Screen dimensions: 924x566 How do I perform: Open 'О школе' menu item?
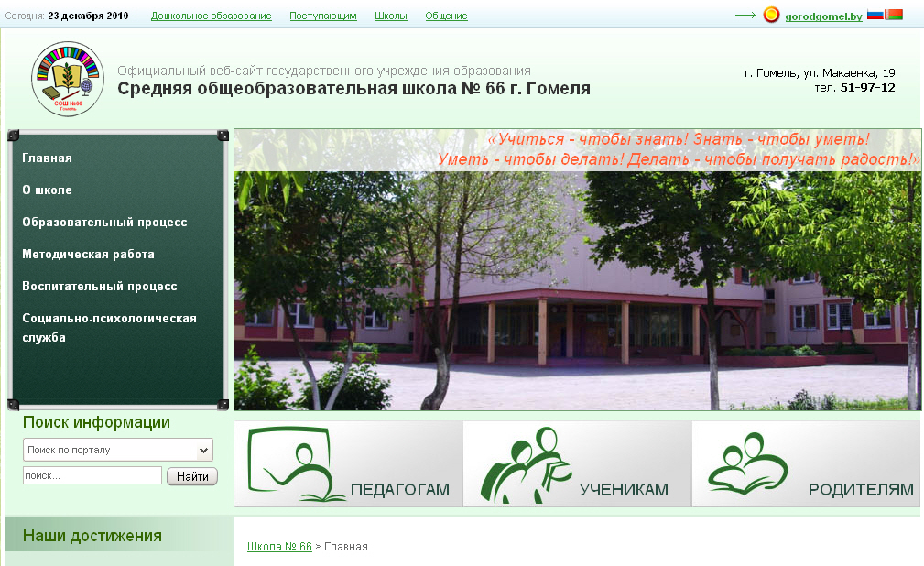pos(47,190)
